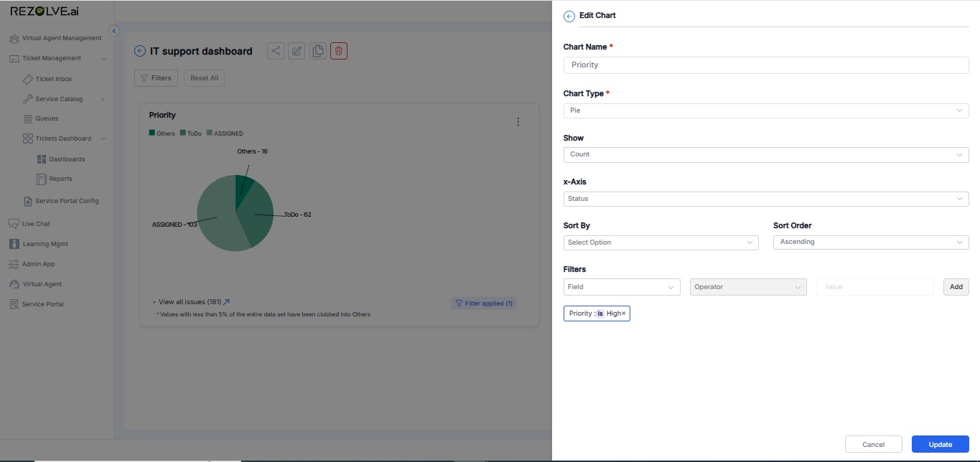
Task: Click the Reset All button
Action: pos(205,78)
